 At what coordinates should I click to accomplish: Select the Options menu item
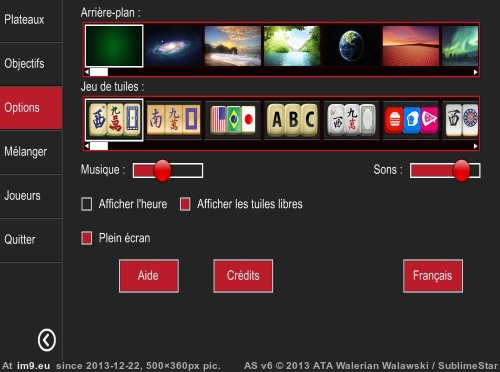coord(31,108)
